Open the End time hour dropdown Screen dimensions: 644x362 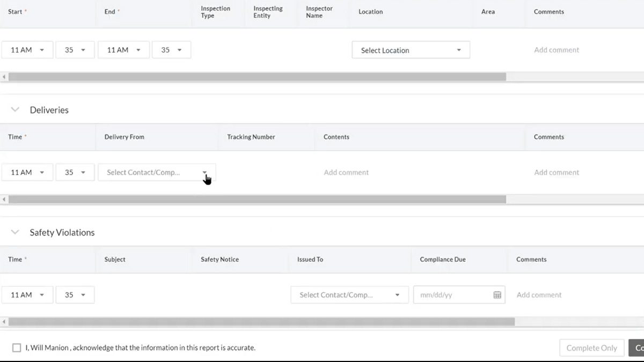[123, 49]
